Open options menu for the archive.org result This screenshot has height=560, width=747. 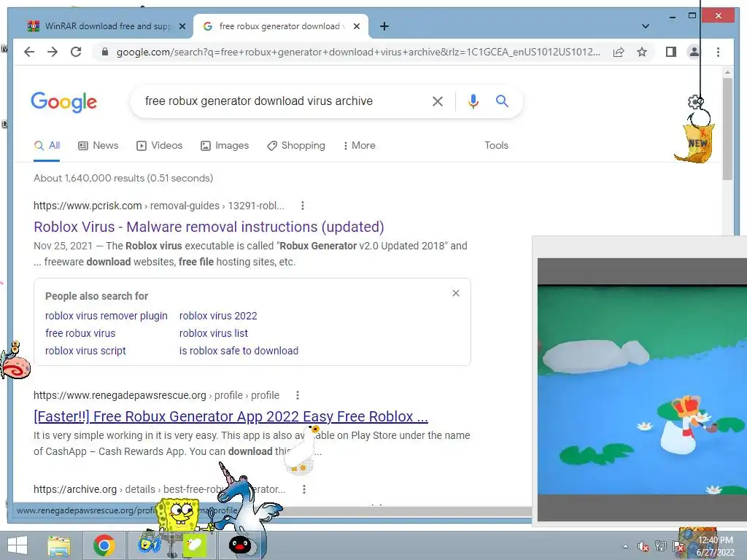click(x=304, y=489)
